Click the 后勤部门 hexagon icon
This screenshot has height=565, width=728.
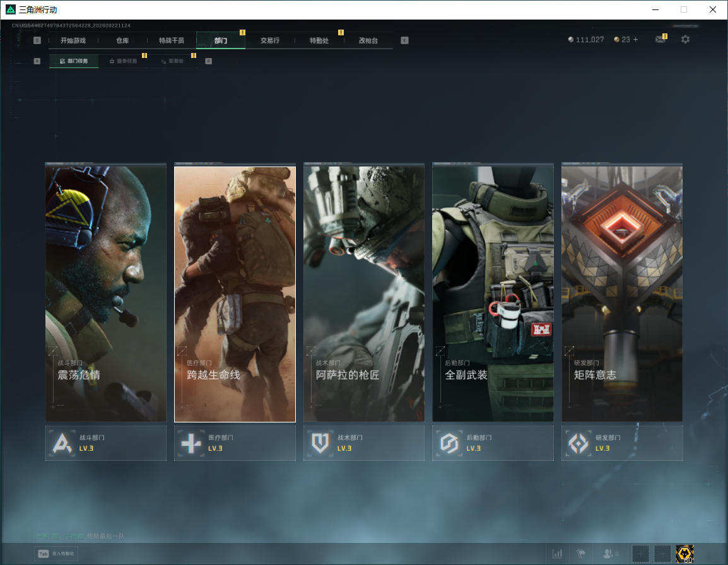(449, 443)
